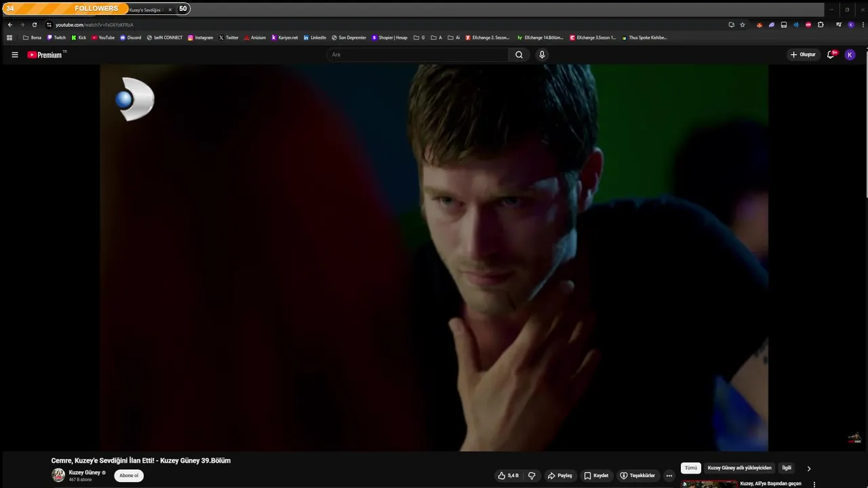Image resolution: width=868 pixels, height=488 pixels.
Task: Click the Oluştur create button
Action: pyautogui.click(x=803, y=55)
